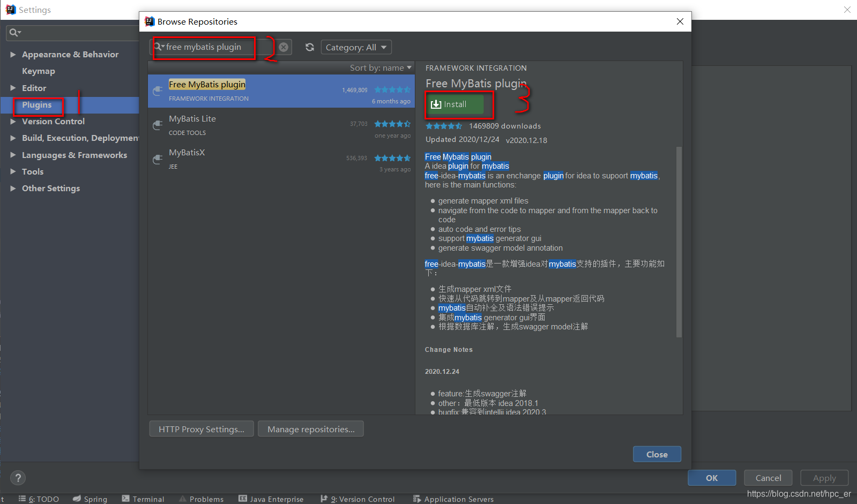Click the Free MyBatis plugin row icon
857x504 pixels.
click(x=158, y=91)
